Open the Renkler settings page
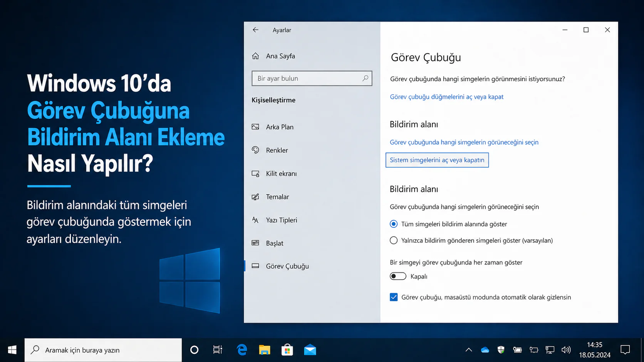Screen dimensions: 644x362 [277, 150]
